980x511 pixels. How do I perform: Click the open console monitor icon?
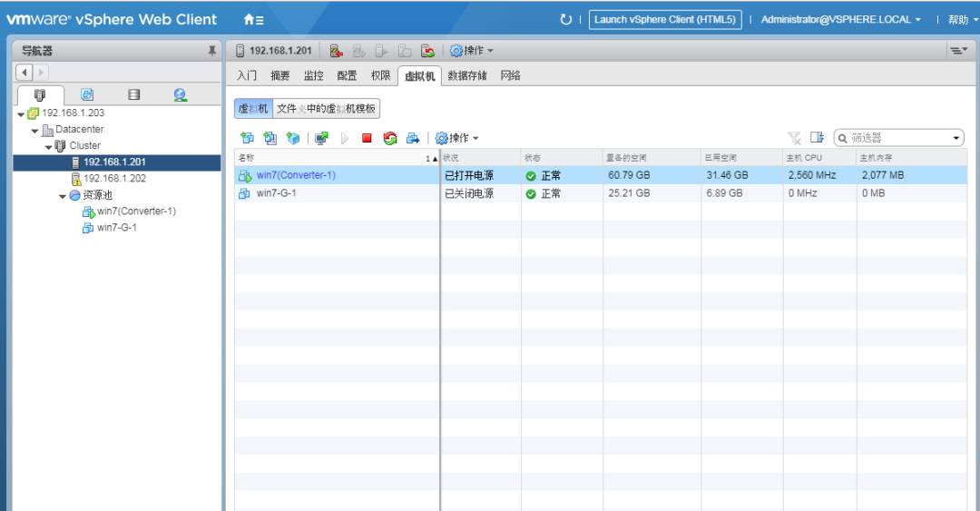pos(322,138)
